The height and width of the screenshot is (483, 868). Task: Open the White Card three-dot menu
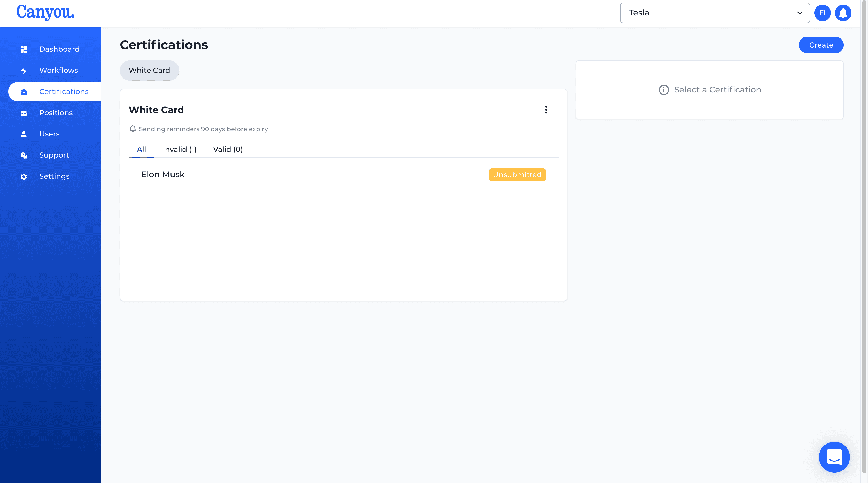(546, 110)
